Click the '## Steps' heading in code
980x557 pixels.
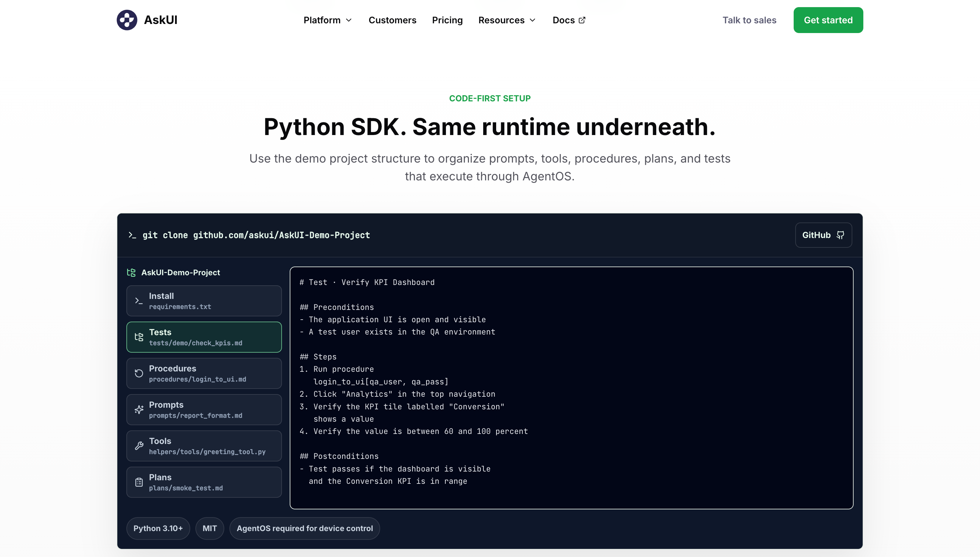click(318, 357)
